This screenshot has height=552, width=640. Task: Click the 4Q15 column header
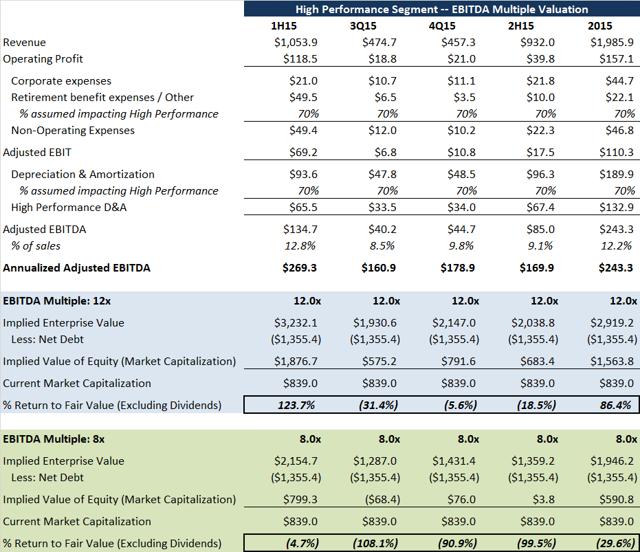[442, 26]
